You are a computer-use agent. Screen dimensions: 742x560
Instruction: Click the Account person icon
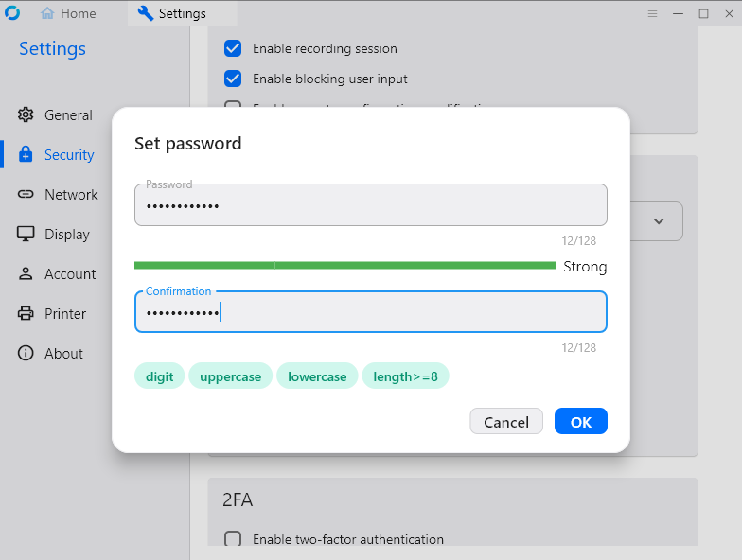(x=26, y=274)
